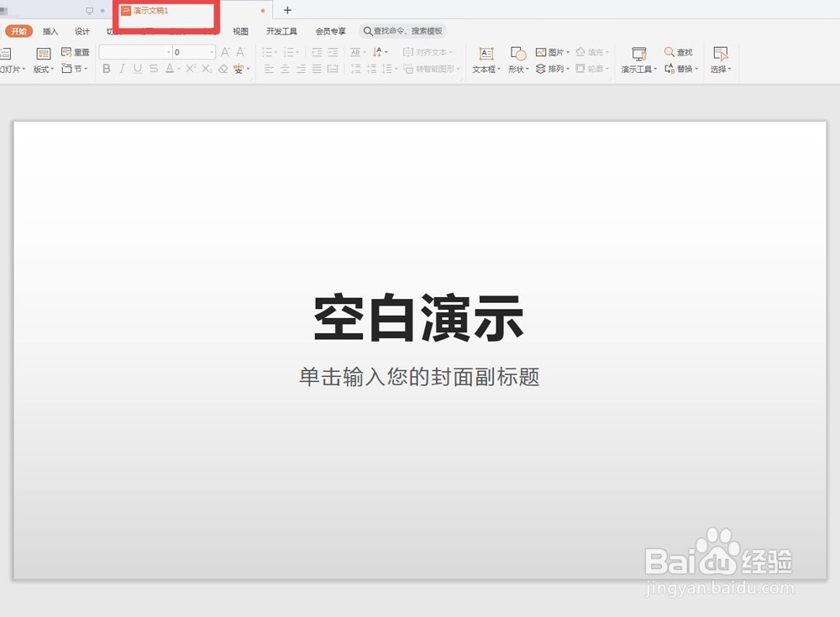Open the 视图 (View) menu tab
Screen dimensions: 840x617
(240, 30)
